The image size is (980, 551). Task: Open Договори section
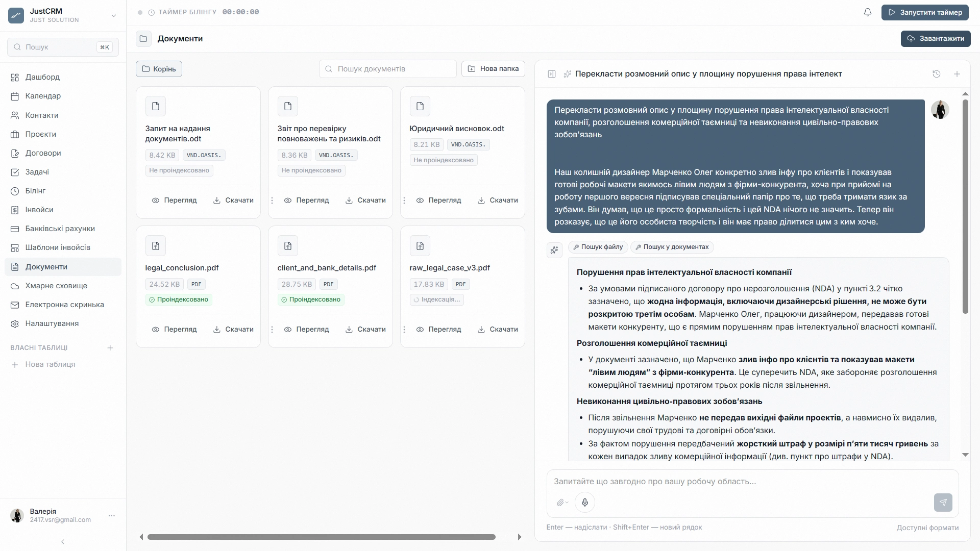(x=63, y=153)
